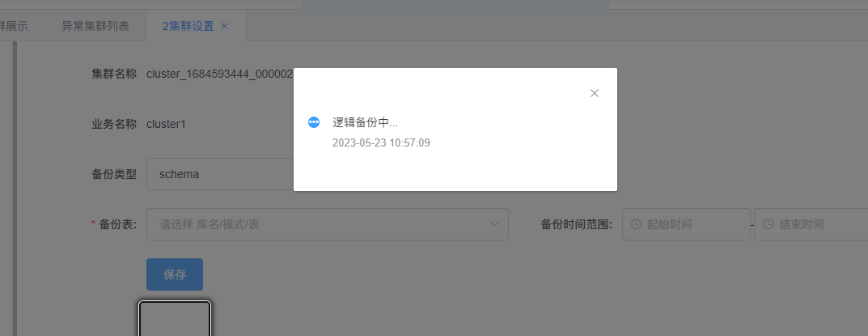Click the blue ellipsis progress status icon

point(314,122)
